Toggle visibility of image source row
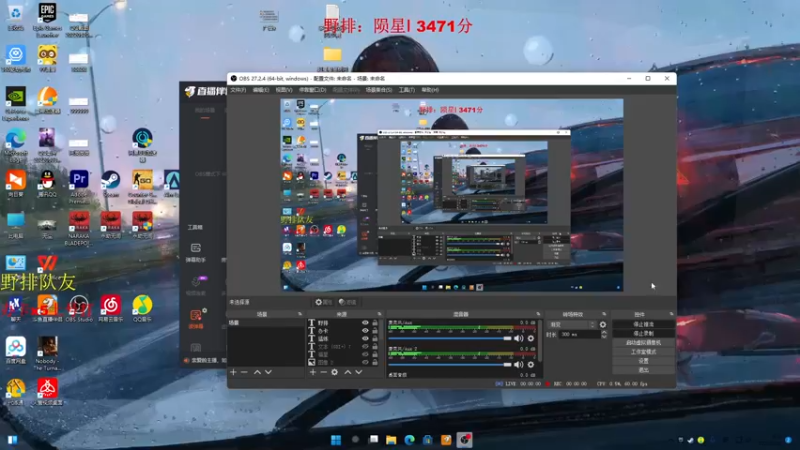This screenshot has width=800, height=450. pyautogui.click(x=365, y=362)
